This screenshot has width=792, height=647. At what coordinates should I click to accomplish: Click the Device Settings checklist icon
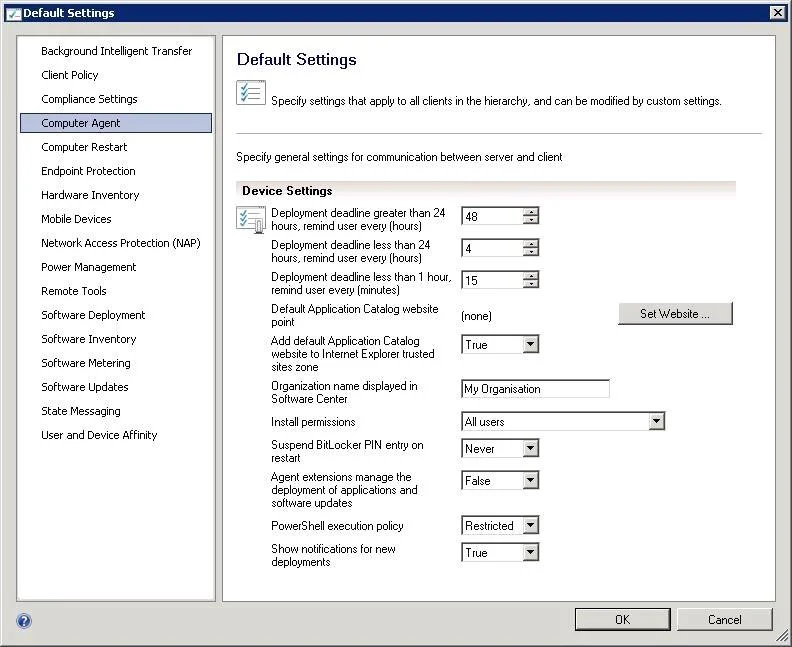tap(251, 220)
